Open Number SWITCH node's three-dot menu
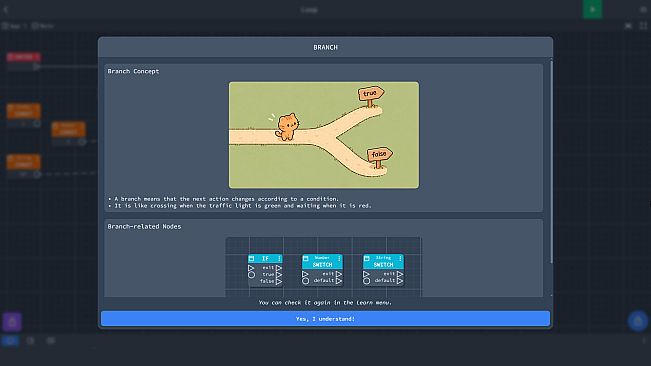Screen dimensions: 651x366 tap(339, 259)
